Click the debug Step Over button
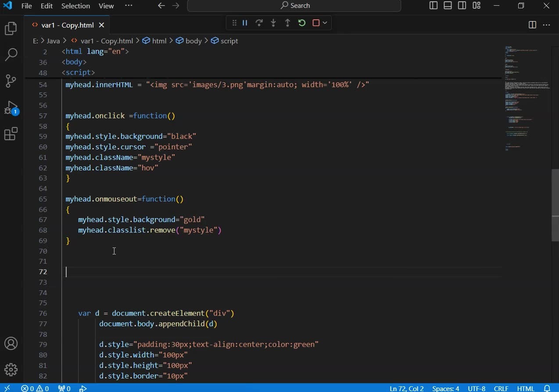559x392 pixels. [x=259, y=23]
